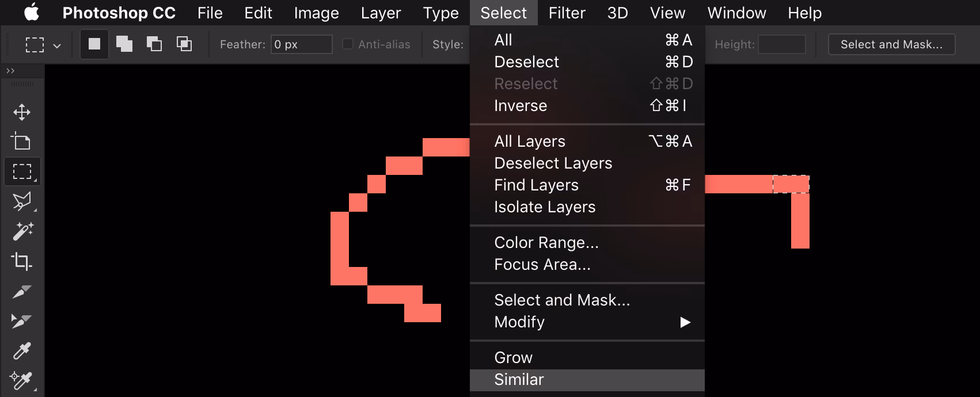The width and height of the screenshot is (980, 397).
Task: Choose Deselect Layers menu entry
Action: pyautogui.click(x=587, y=163)
